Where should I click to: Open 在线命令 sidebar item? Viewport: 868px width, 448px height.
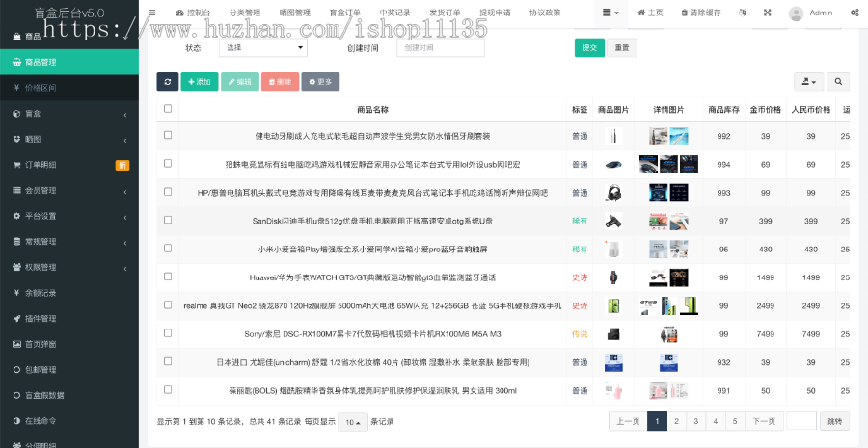coord(69,420)
